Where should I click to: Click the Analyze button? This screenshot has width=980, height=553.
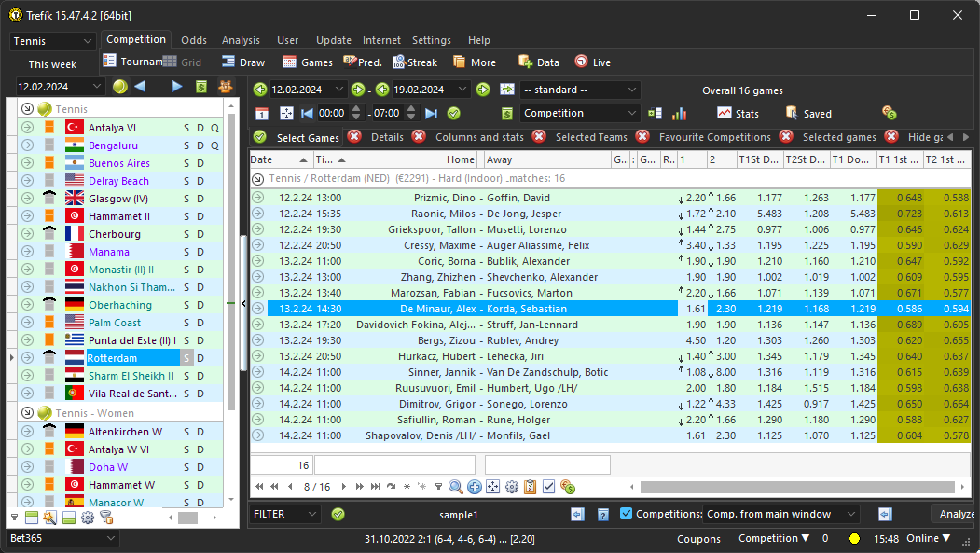coord(955,514)
